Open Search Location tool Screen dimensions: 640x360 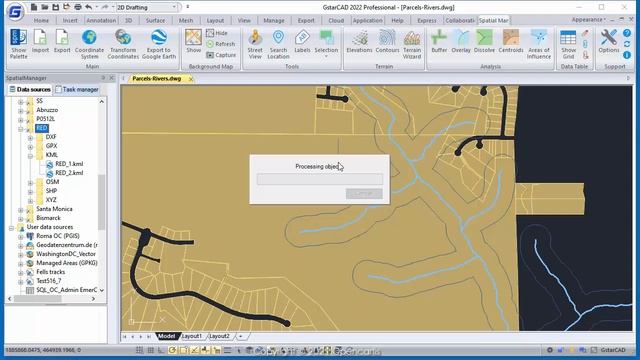(278, 44)
